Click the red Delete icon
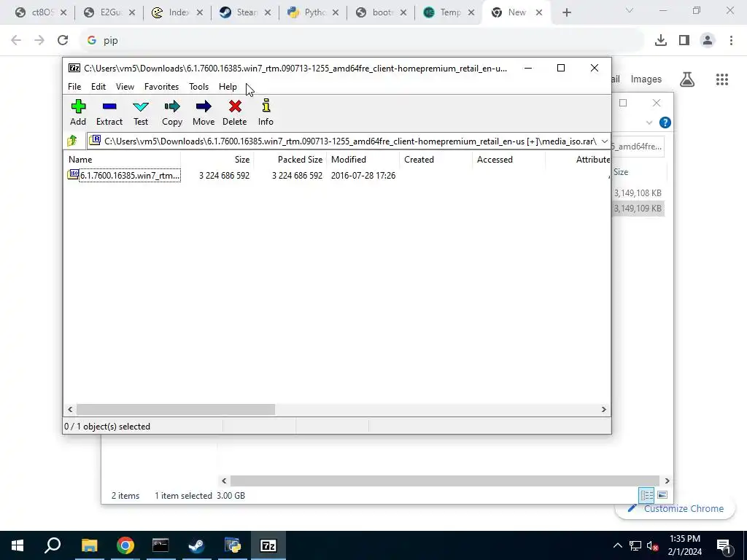The height and width of the screenshot is (560, 747). 235,112
